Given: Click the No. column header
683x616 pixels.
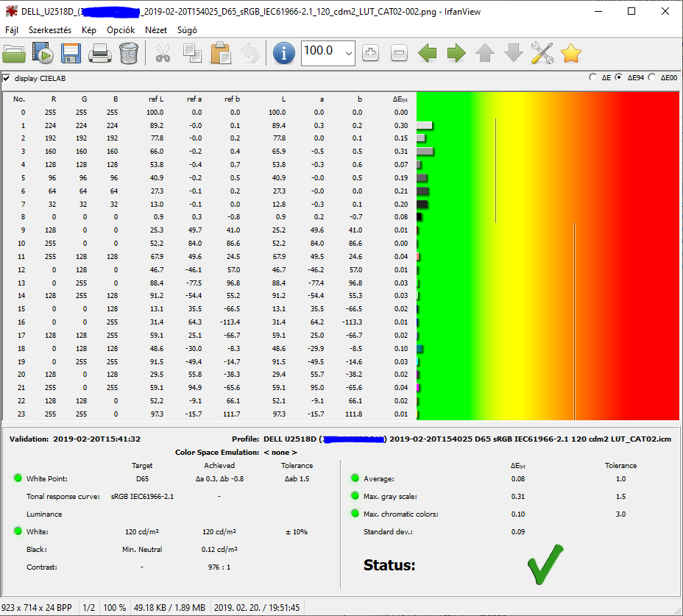Looking at the screenshot, I should pyautogui.click(x=19, y=99).
